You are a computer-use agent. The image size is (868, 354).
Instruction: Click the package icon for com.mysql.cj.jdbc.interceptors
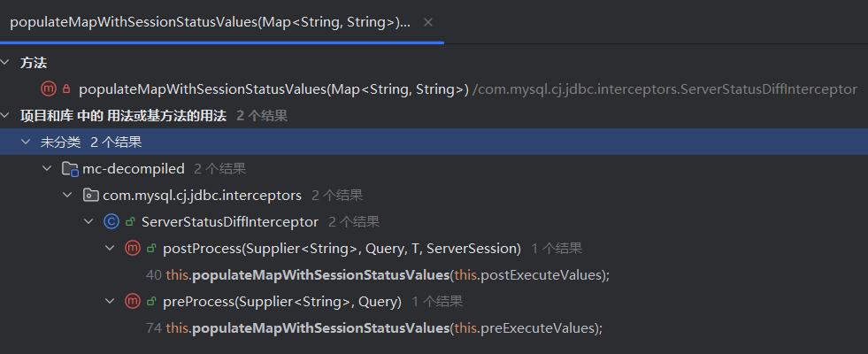point(89,196)
